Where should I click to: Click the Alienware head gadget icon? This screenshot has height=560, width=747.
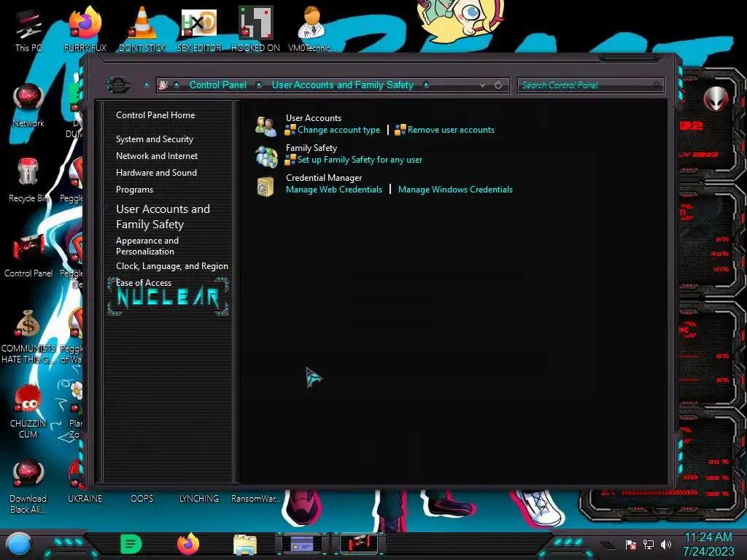click(716, 98)
